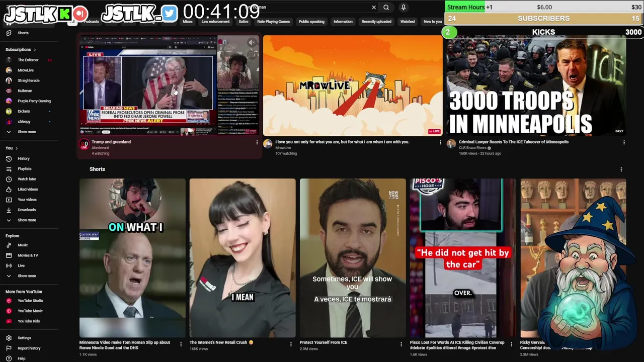Open options for Protect Yourself From ICE short
The image size is (644, 362).
point(401,344)
